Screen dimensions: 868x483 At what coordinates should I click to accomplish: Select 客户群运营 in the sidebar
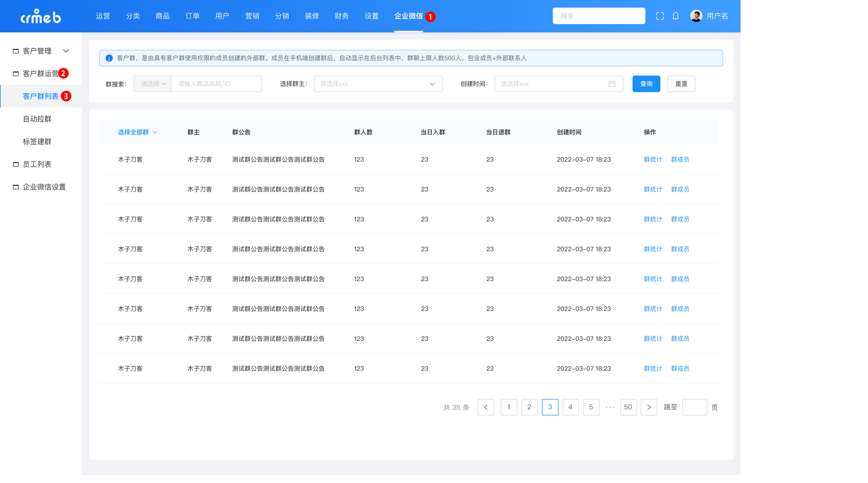(x=40, y=73)
